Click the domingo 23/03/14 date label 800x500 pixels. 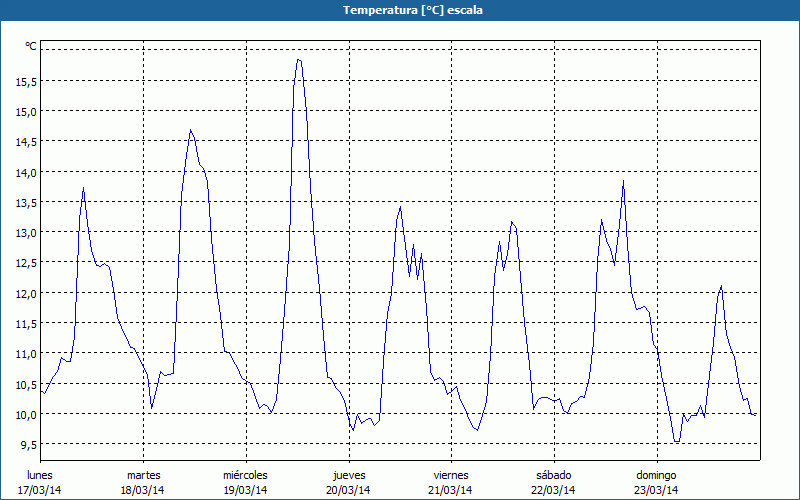point(657,482)
